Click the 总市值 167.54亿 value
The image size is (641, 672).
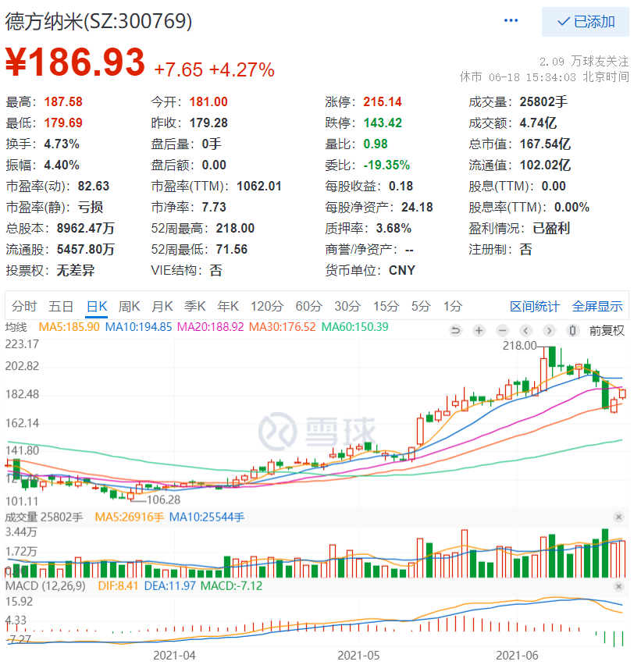[545, 144]
